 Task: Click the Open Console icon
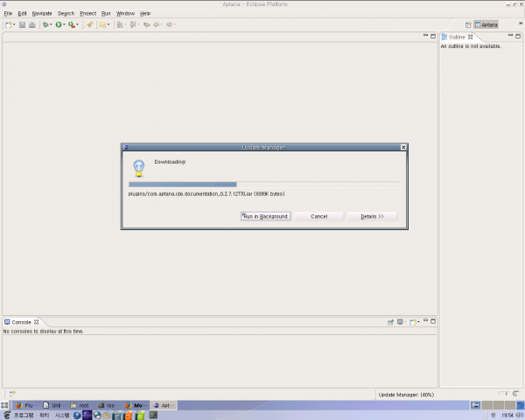coord(413,322)
